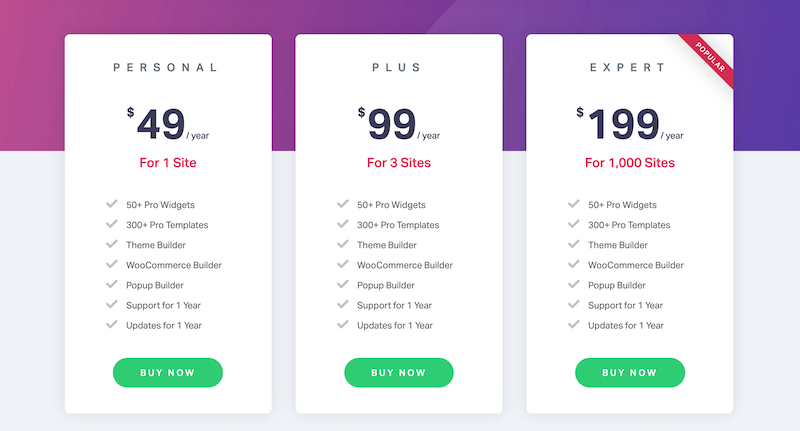Viewport: 800px width, 431px height.
Task: Click the EXPERT plan heading
Action: pyautogui.click(x=628, y=67)
